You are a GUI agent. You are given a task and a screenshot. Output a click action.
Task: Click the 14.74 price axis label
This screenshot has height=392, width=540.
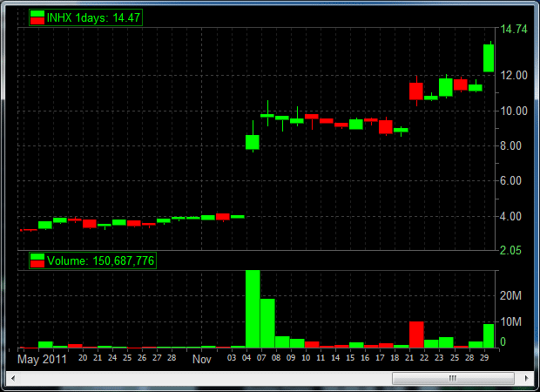coord(514,29)
